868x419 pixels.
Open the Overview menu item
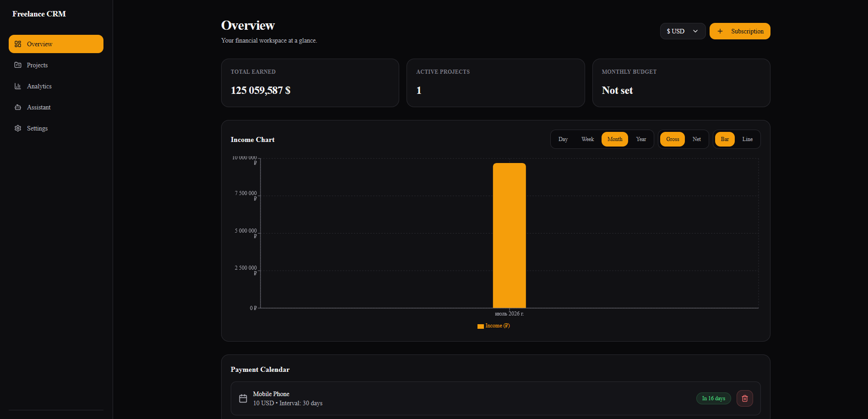(x=56, y=44)
